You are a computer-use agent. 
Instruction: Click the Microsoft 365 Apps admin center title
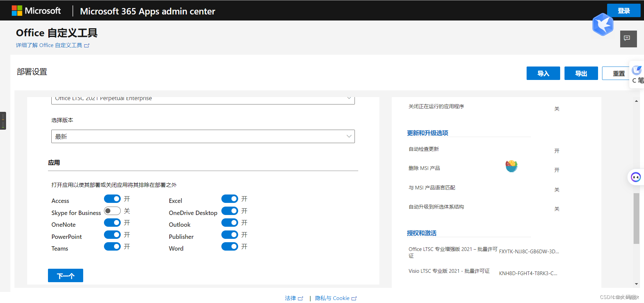pos(148,11)
